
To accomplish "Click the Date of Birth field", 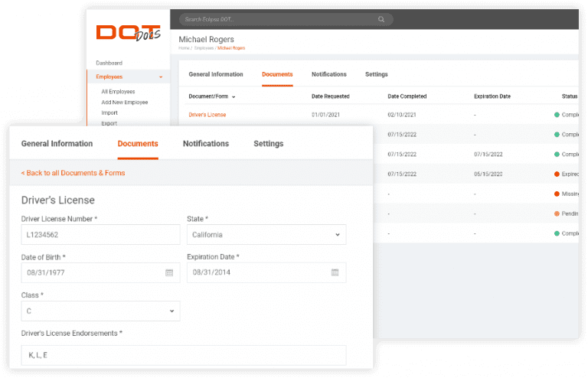I will tap(100, 272).
